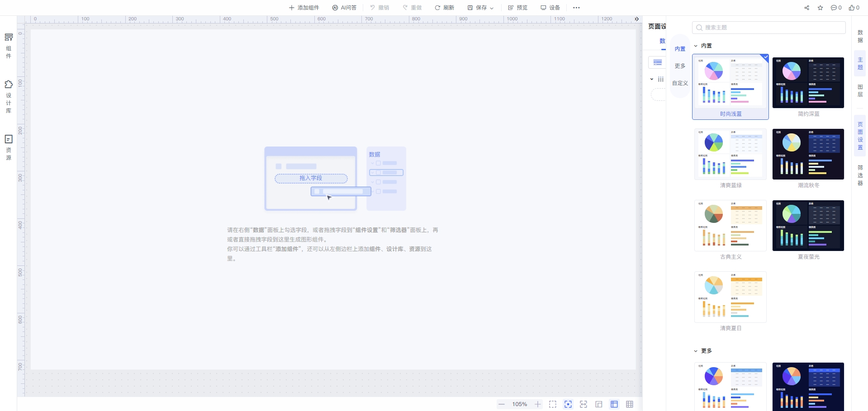Open the dropdown arrow next to 保存
The height and width of the screenshot is (411, 868).
[x=492, y=8]
